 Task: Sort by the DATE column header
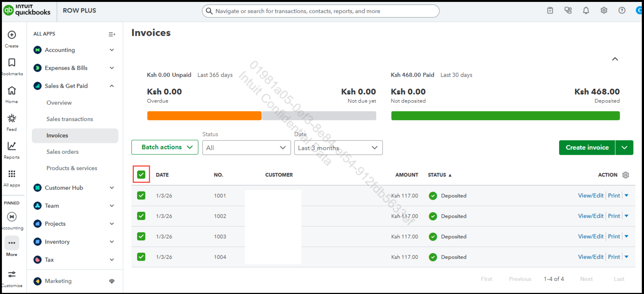tap(162, 175)
